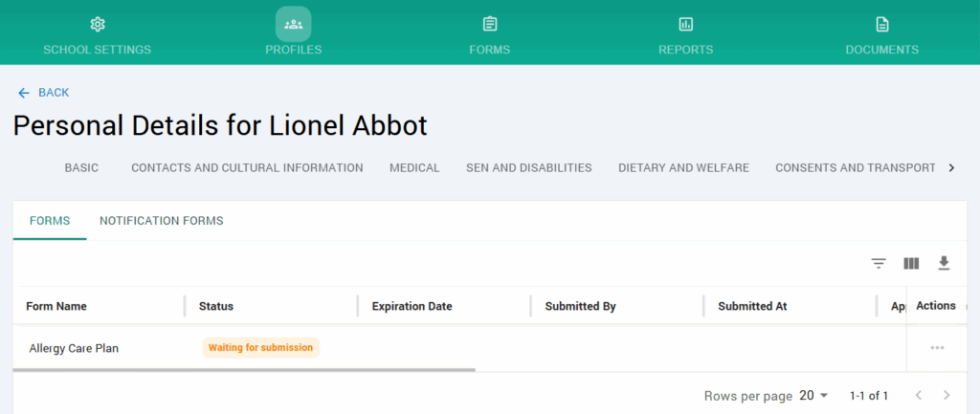Click Waiting for submission status badge
Image resolution: width=980 pixels, height=414 pixels.
[260, 348]
